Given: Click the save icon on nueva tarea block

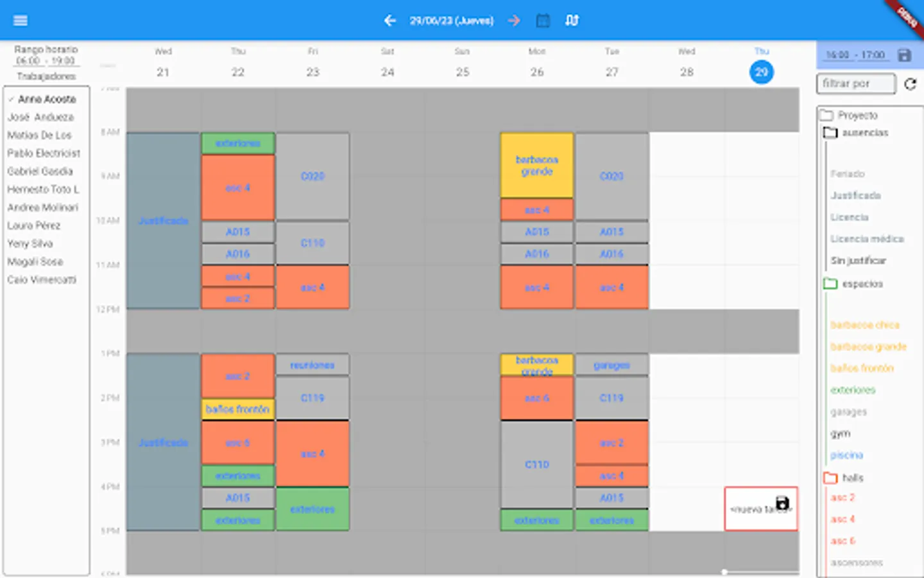Looking at the screenshot, I should 782,503.
